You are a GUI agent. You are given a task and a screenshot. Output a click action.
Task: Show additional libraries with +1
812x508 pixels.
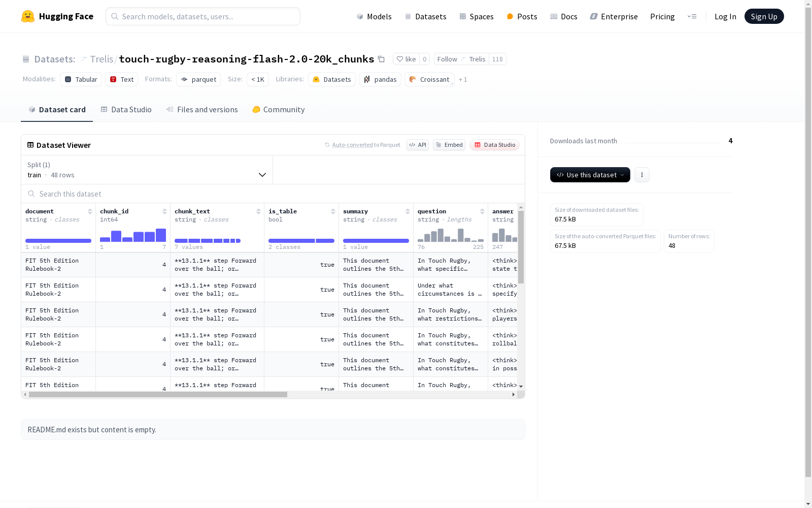click(463, 80)
